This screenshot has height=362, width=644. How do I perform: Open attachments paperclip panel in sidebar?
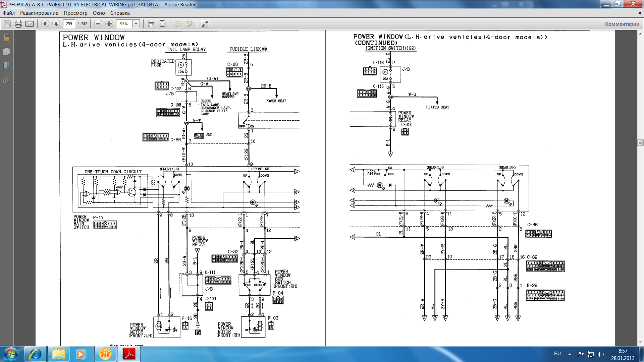pyautogui.click(x=6, y=80)
